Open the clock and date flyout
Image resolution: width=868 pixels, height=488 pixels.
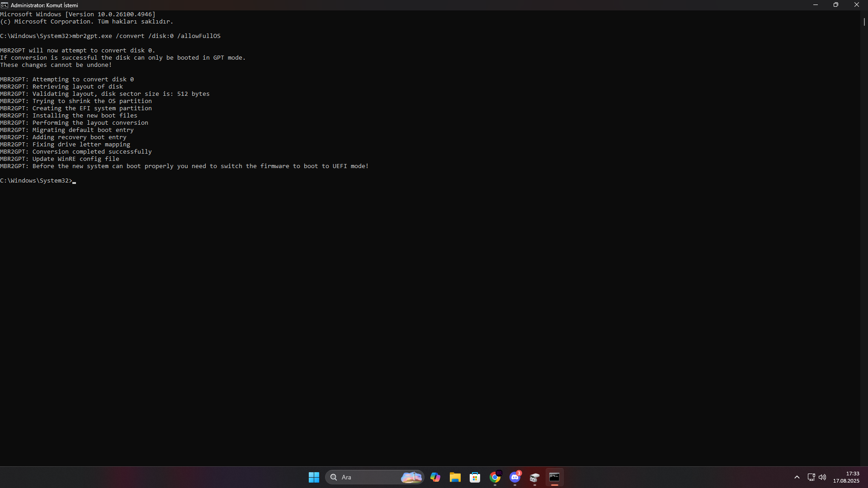pos(846,477)
